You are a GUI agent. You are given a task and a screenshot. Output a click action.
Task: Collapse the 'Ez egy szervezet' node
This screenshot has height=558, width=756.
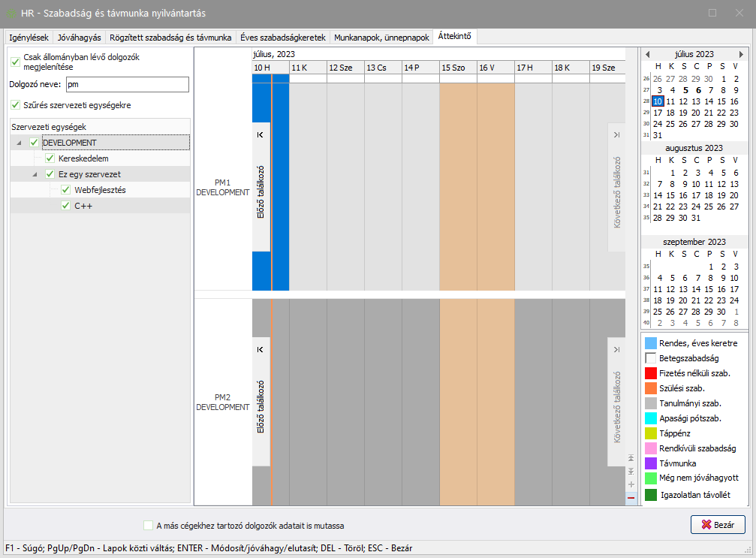34,174
